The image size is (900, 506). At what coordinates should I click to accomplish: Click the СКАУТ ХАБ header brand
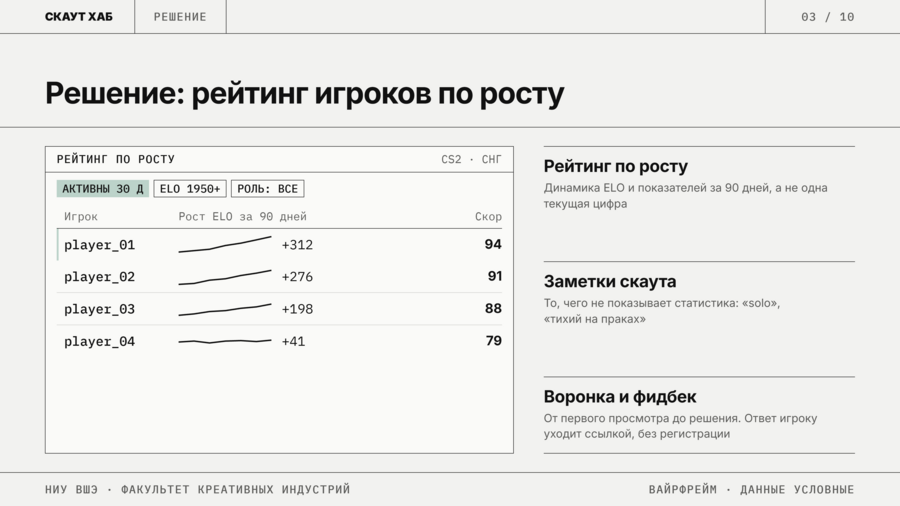pyautogui.click(x=79, y=17)
